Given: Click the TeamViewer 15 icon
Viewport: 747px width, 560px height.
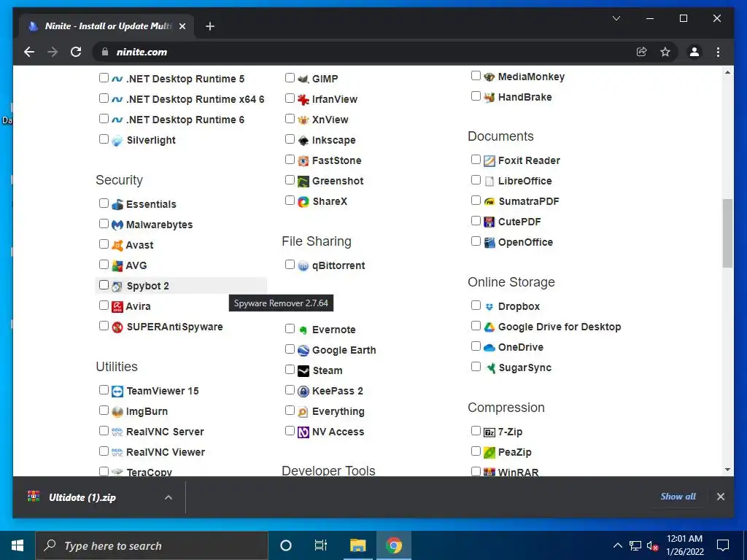Looking at the screenshot, I should click(117, 392).
